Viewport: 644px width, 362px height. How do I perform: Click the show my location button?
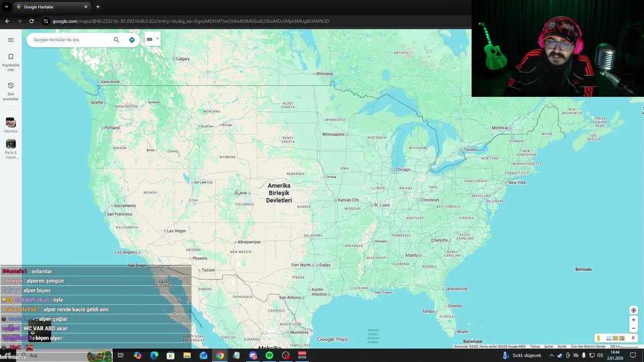point(633,310)
